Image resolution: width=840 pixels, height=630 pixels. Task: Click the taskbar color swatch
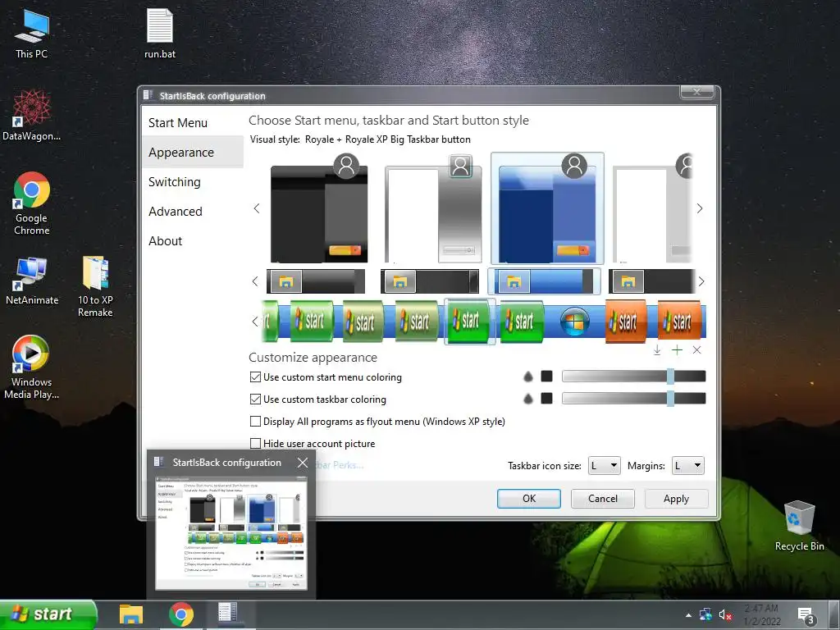coord(546,399)
